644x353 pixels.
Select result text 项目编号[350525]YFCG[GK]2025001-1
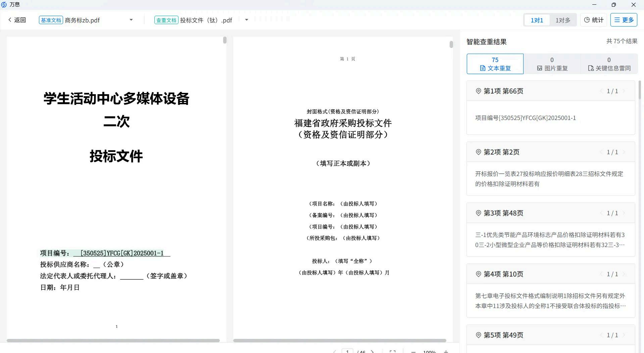pos(525,118)
